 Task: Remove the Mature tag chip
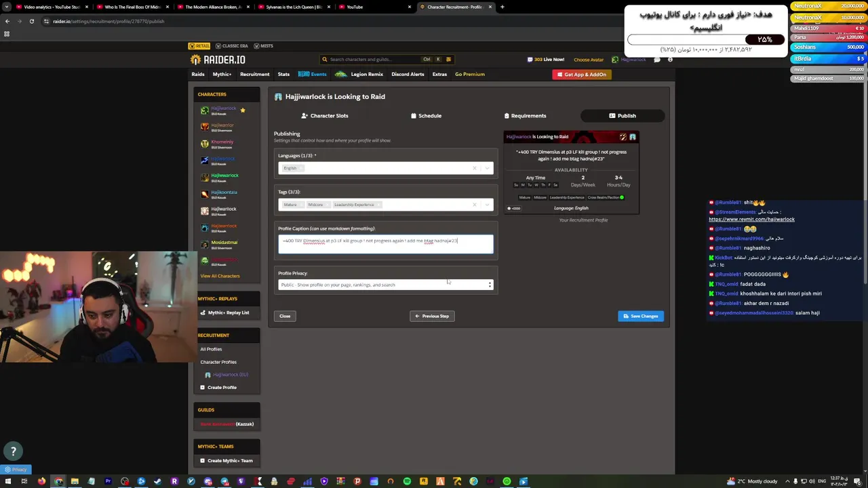click(301, 205)
